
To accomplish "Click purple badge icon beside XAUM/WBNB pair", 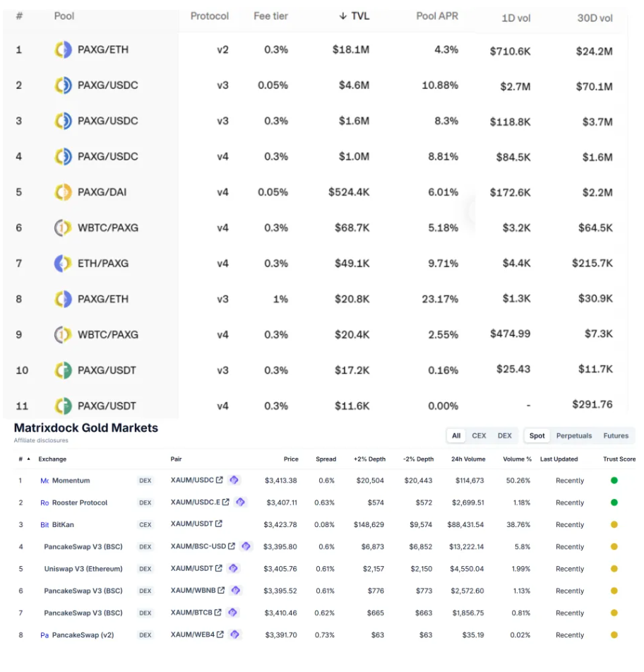I will point(235,591).
